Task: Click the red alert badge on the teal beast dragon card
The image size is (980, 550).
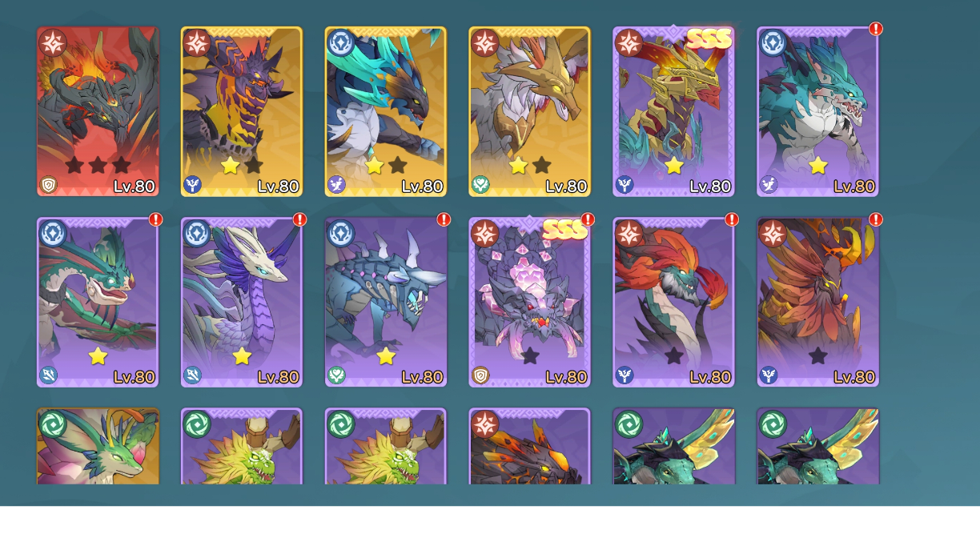Action: tap(876, 29)
